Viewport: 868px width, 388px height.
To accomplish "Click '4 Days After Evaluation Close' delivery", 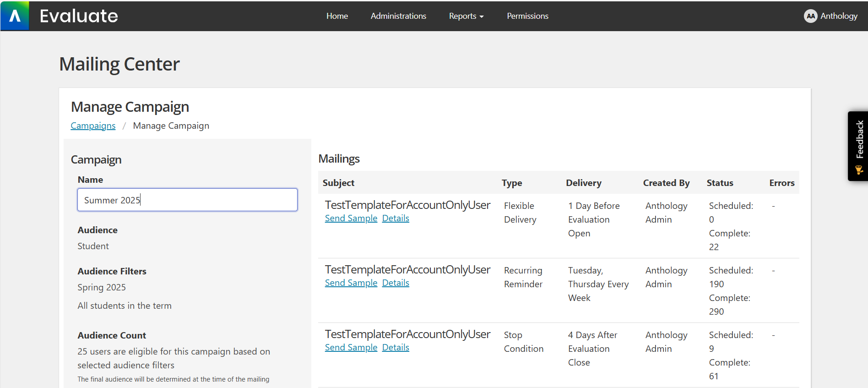I will click(x=592, y=349).
